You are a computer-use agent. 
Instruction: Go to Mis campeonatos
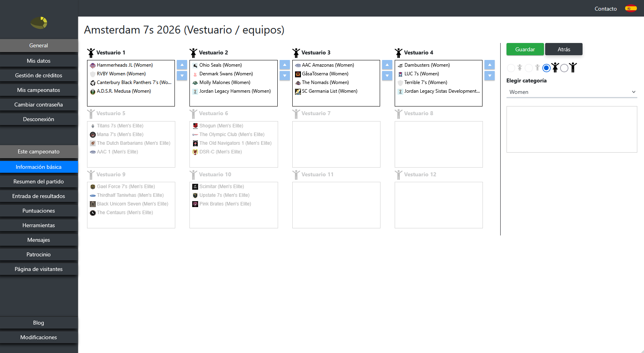click(x=39, y=90)
